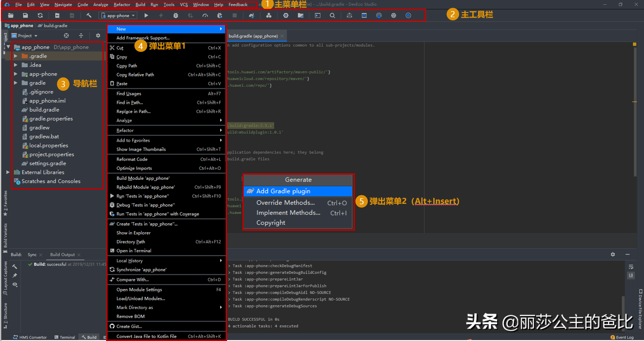The height and width of the screenshot is (341, 644).
Task: Click the hammer icon in Build panel sidebar
Action: [15, 267]
